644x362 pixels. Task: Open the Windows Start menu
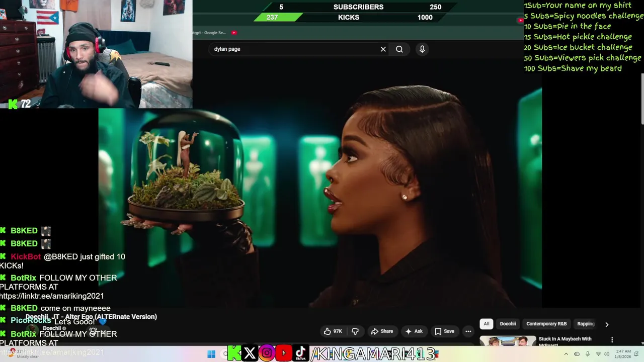pos(211,354)
